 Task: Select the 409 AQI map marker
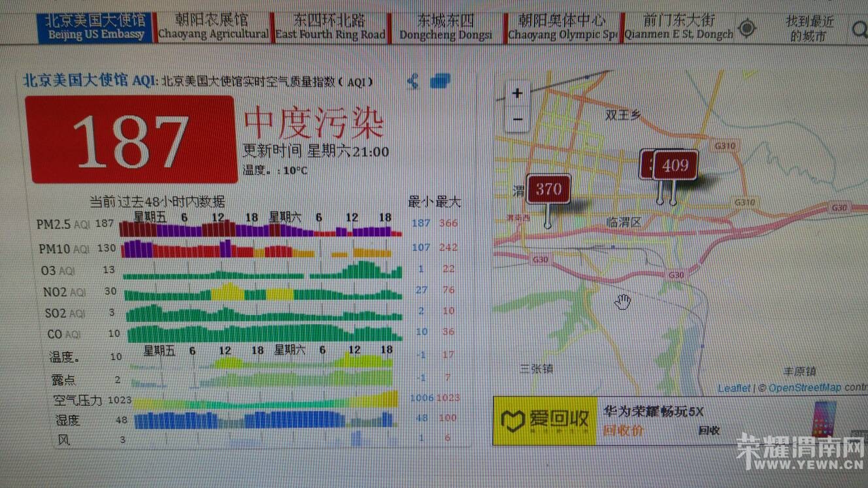(x=675, y=166)
